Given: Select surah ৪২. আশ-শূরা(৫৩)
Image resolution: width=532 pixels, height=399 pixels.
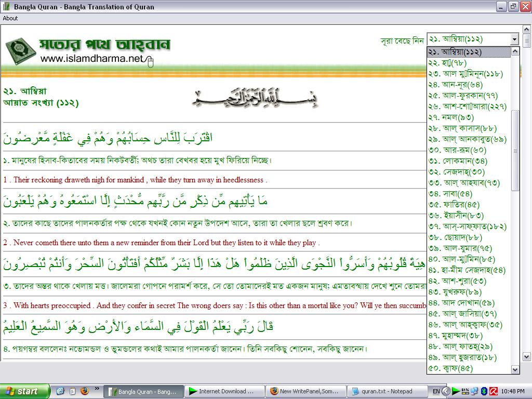Looking at the screenshot, I should 469,281.
